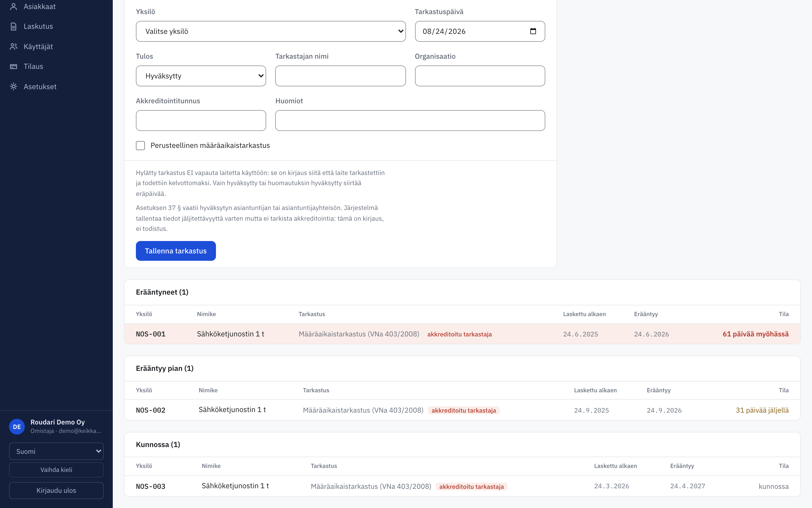This screenshot has width=812, height=508.
Task: Click the Organisaatio input field
Action: tap(480, 76)
